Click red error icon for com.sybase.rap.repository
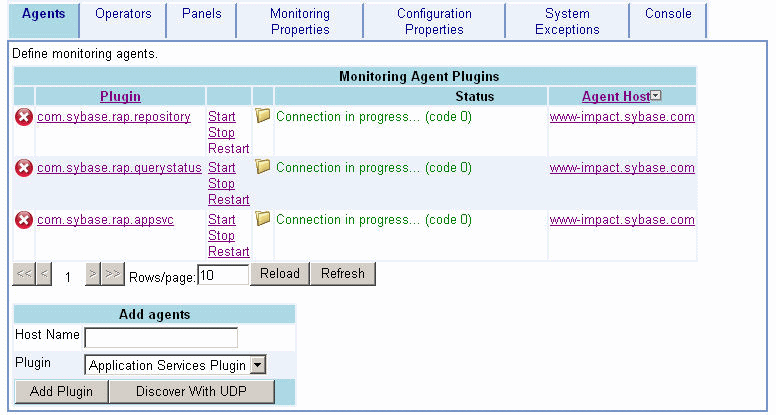This screenshot has width=776, height=415. pos(23,117)
